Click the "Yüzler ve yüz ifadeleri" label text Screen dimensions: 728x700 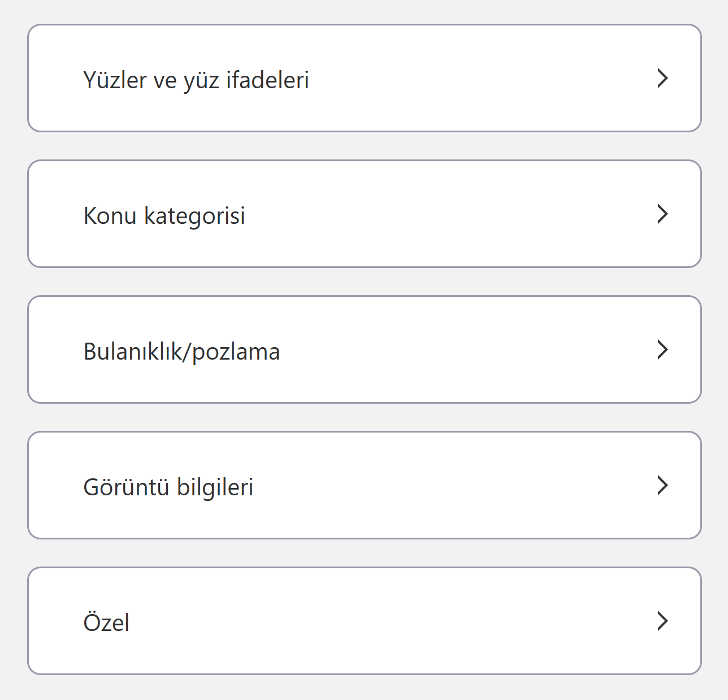196,80
